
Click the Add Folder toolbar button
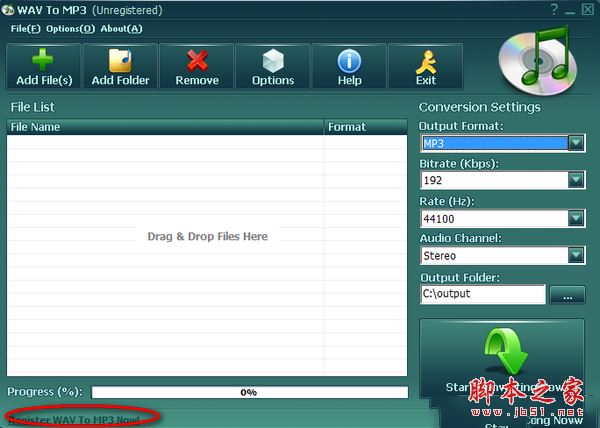(121, 67)
